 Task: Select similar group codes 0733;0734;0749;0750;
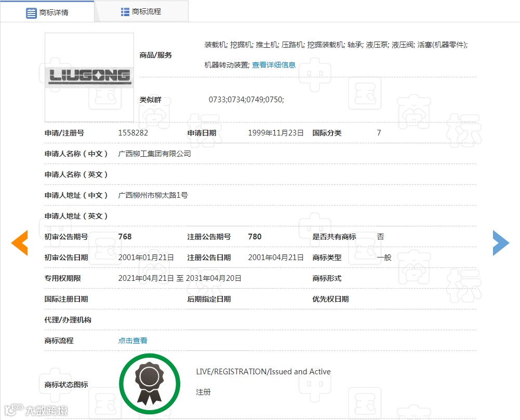246,100
